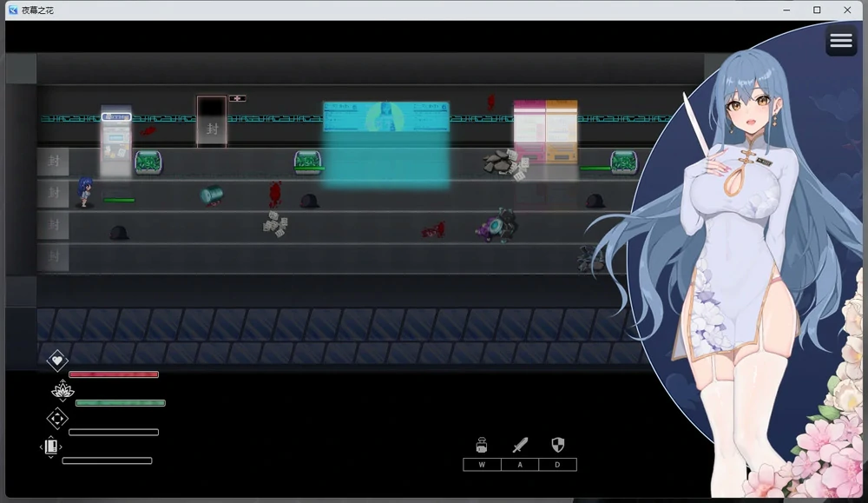Select the potion icon above the W key

coord(482,445)
